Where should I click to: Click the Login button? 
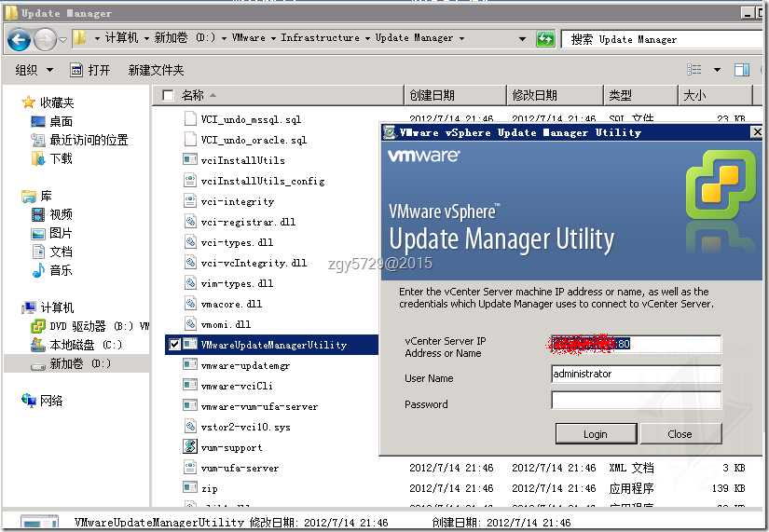[596, 434]
